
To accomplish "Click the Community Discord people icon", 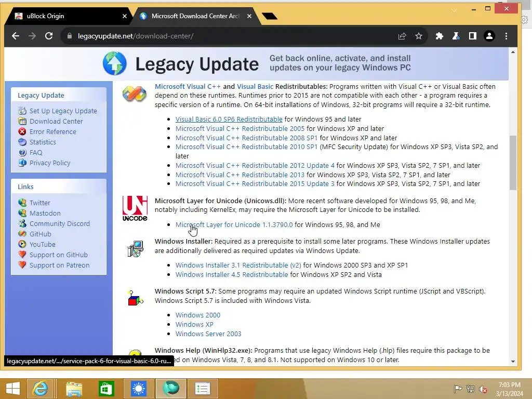I will click(22, 223).
